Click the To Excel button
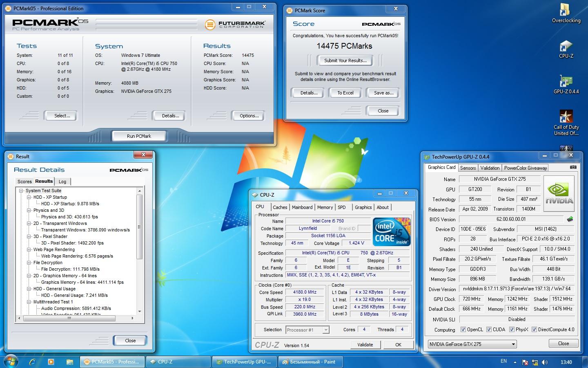 click(x=345, y=93)
